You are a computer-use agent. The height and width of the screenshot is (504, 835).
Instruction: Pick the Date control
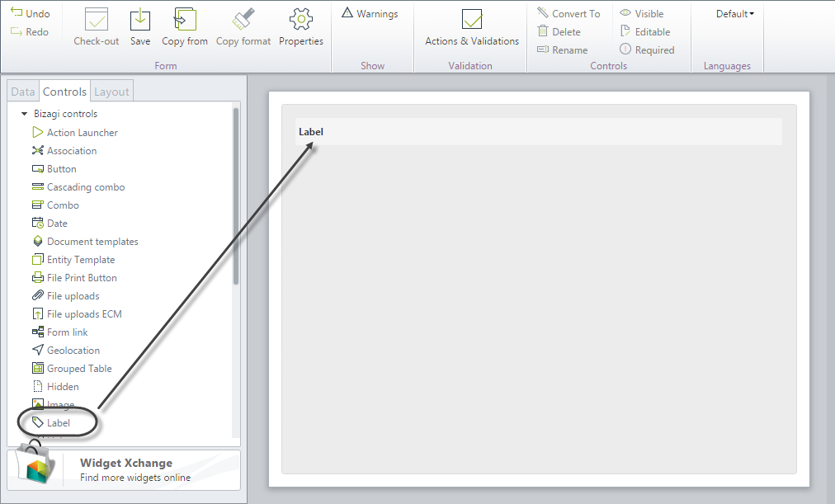click(50, 223)
